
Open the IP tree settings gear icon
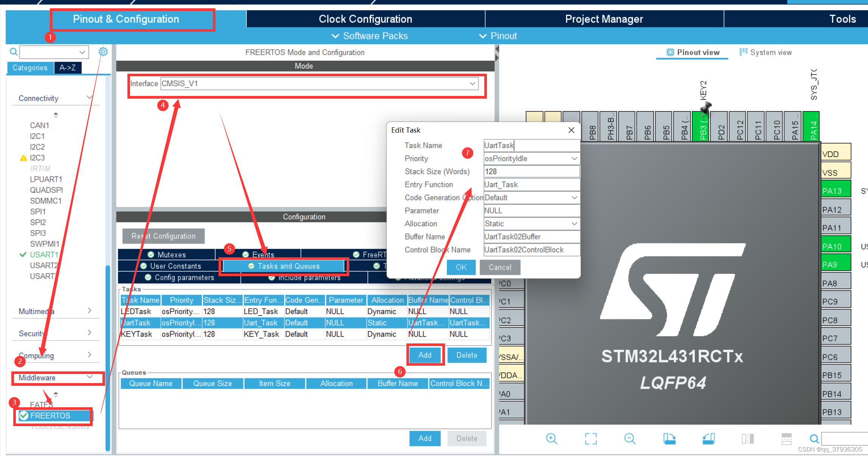[x=103, y=52]
